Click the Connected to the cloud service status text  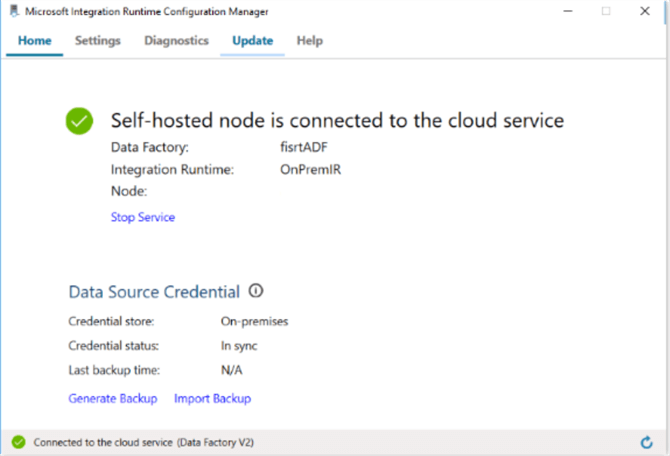coord(144,442)
